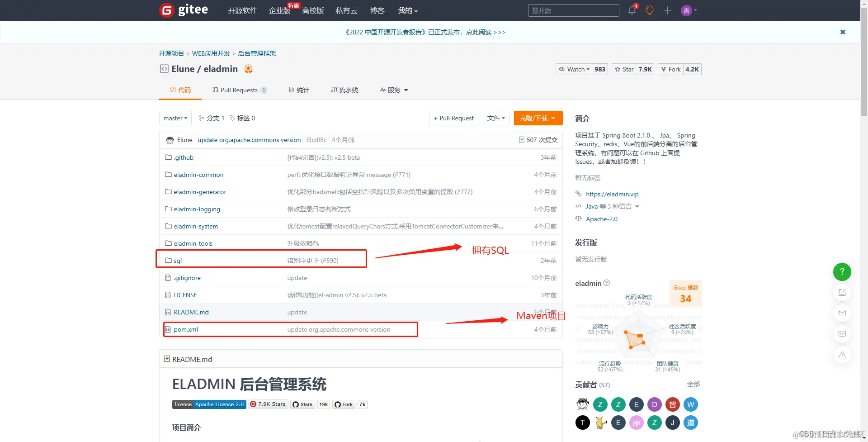
Task: Expand the 服务 dropdown tab
Action: [394, 90]
